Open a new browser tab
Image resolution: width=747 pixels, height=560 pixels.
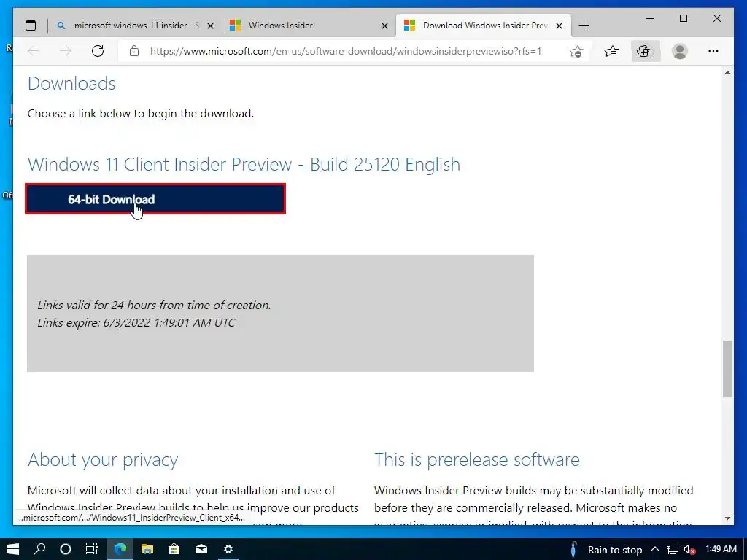coord(584,26)
